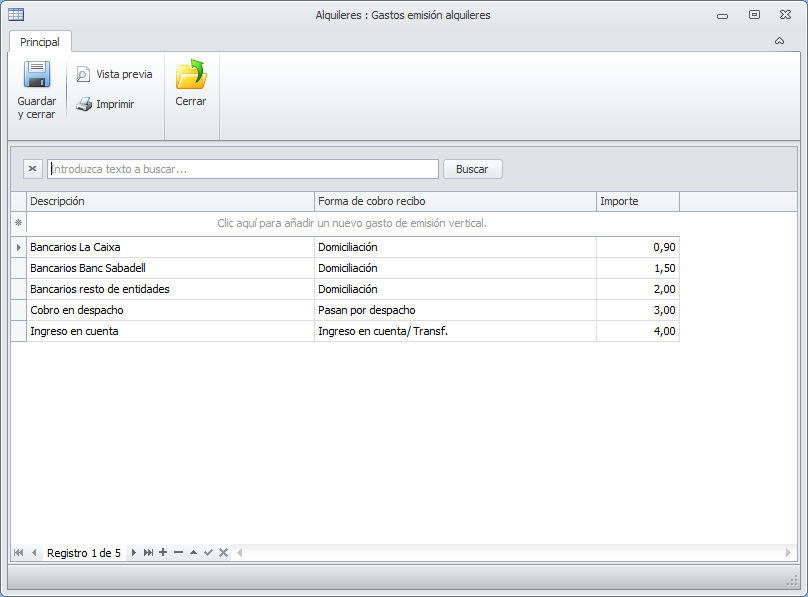This screenshot has width=808, height=597.
Task: Click horizontal scrollbar left arrow
Action: (240, 553)
